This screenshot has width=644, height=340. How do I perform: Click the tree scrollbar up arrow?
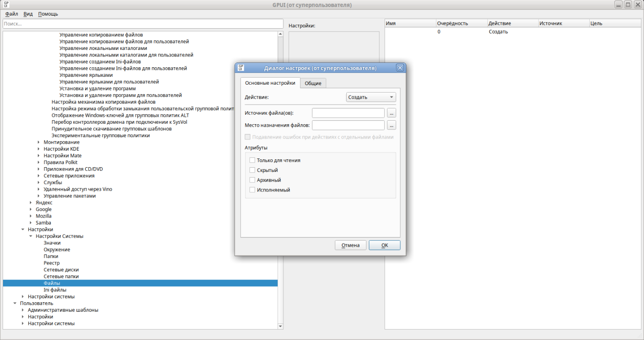point(280,34)
